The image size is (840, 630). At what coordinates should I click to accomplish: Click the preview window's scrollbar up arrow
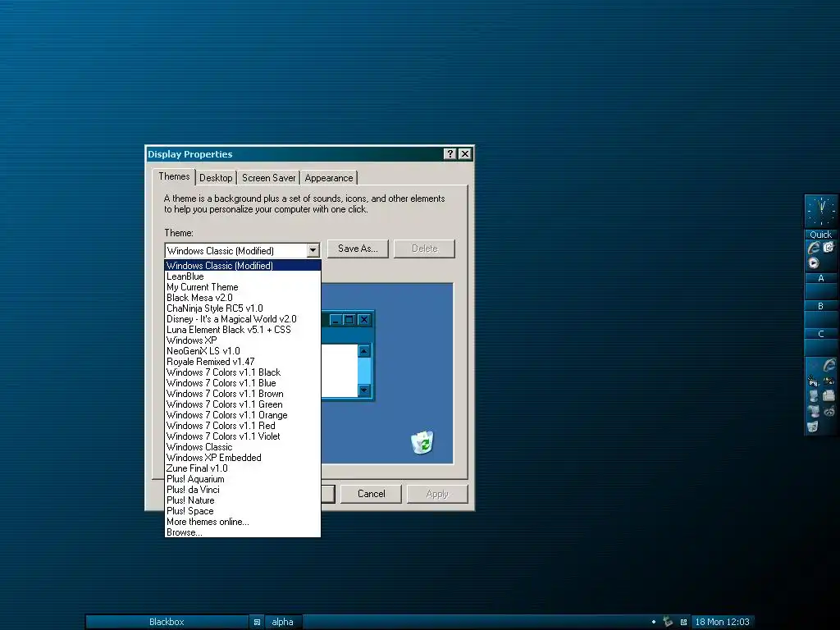point(363,351)
